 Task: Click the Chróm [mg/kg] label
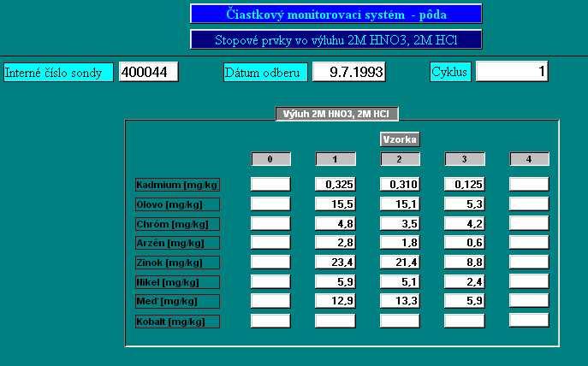[177, 224]
